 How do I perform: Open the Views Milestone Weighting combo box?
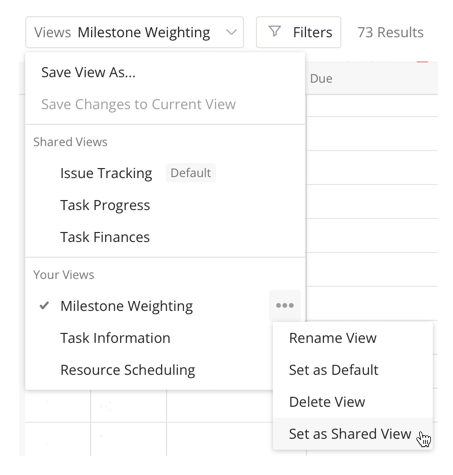pyautogui.click(x=134, y=32)
